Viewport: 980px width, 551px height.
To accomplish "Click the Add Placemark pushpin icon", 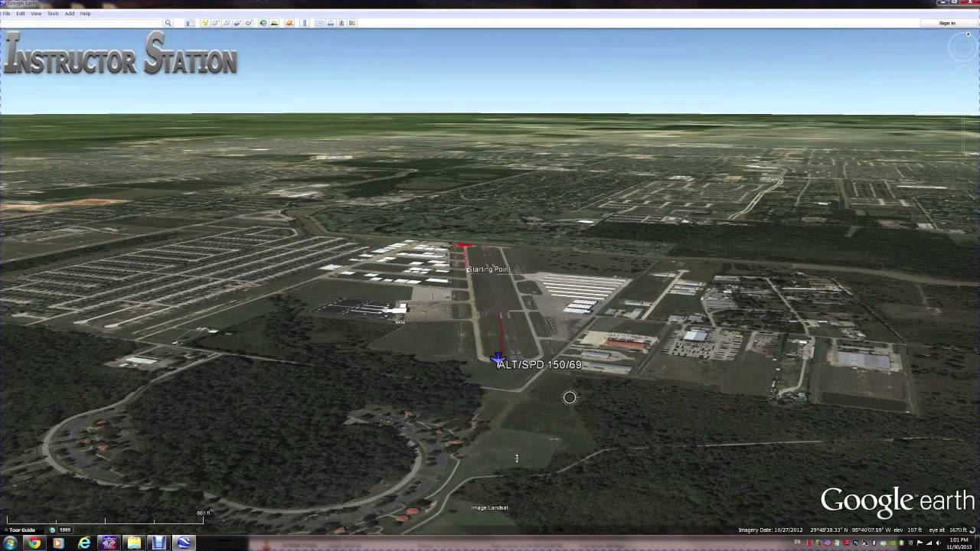I will 205,23.
